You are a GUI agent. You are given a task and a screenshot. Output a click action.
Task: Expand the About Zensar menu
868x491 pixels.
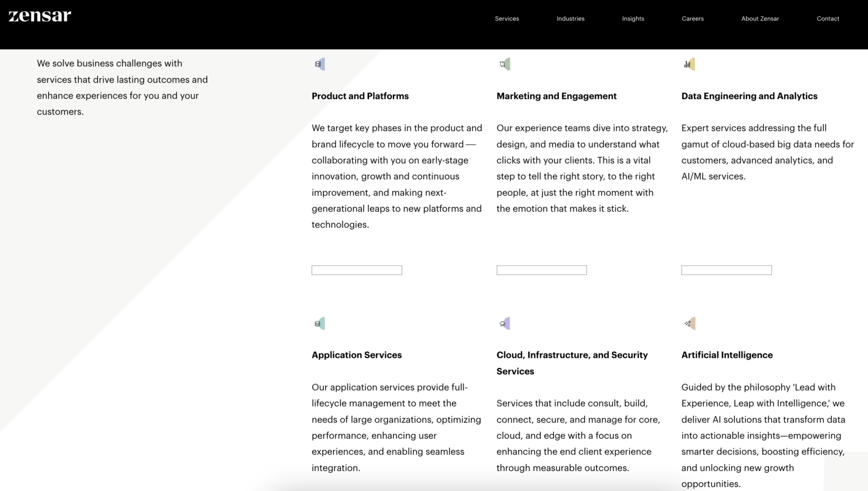pos(759,19)
